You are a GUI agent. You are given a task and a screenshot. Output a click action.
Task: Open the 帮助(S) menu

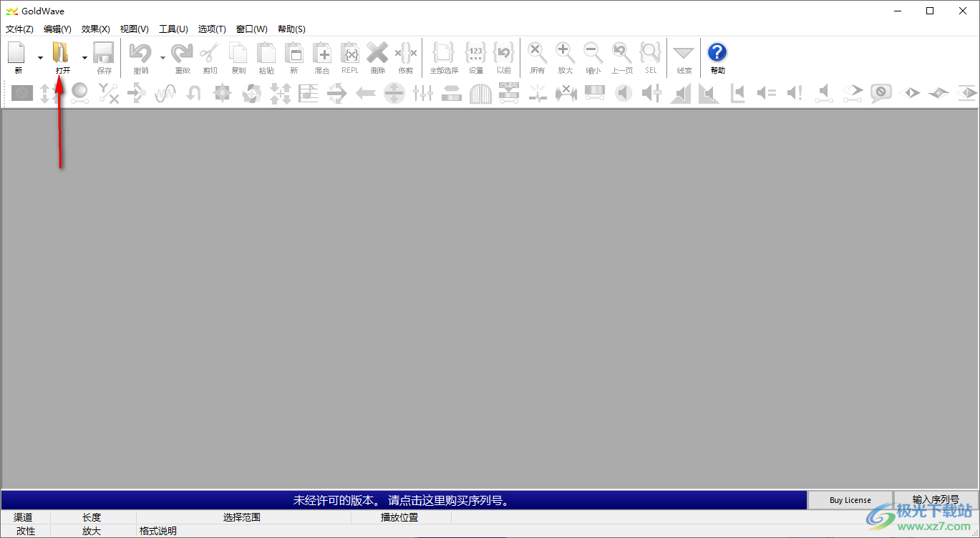(291, 29)
